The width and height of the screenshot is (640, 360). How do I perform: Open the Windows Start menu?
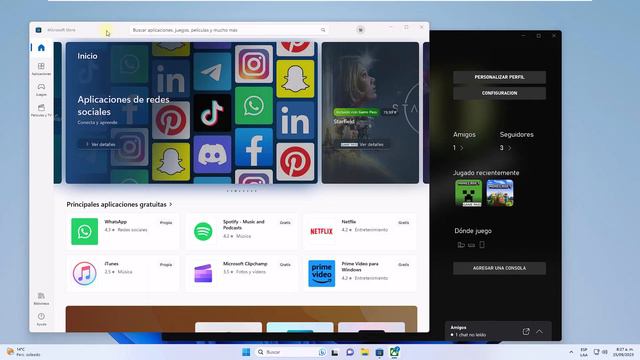click(246, 352)
